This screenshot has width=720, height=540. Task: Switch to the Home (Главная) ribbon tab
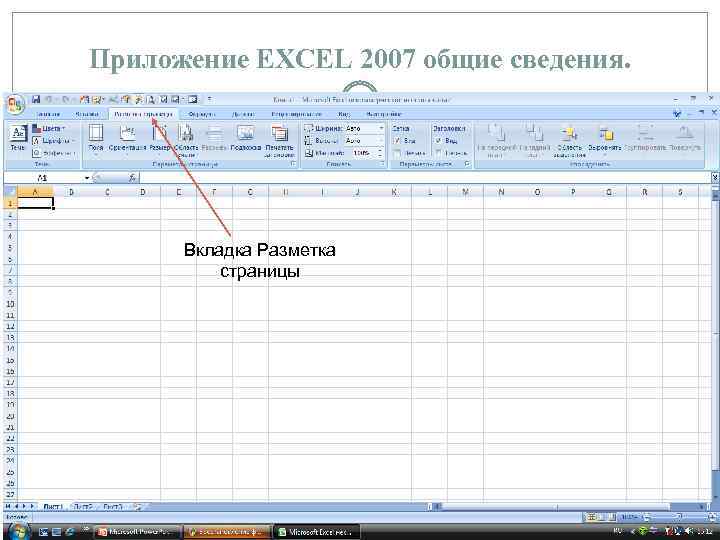tap(48, 114)
